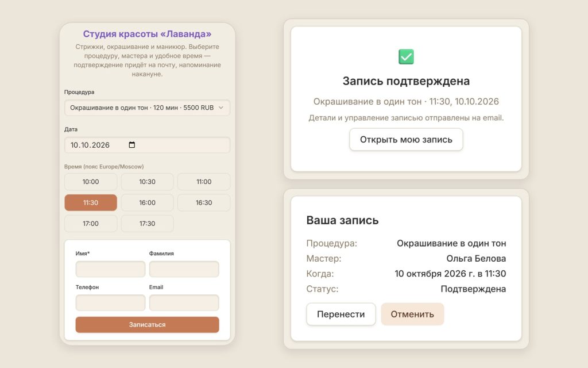The width and height of the screenshot is (588, 368).
Task: Focus the Имя input field
Action: 111,269
